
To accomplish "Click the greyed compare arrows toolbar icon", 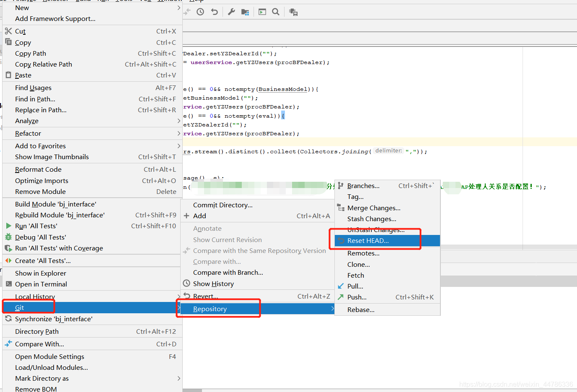I will coord(187,12).
